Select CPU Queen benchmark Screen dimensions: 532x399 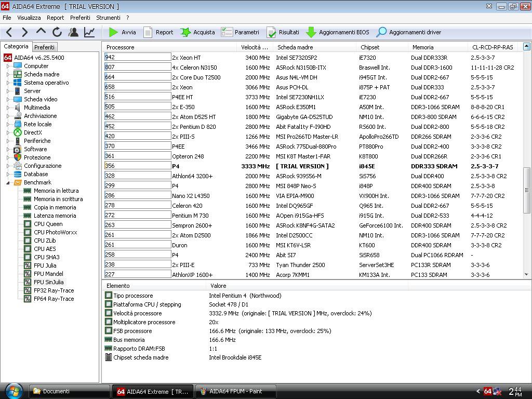coord(48,224)
